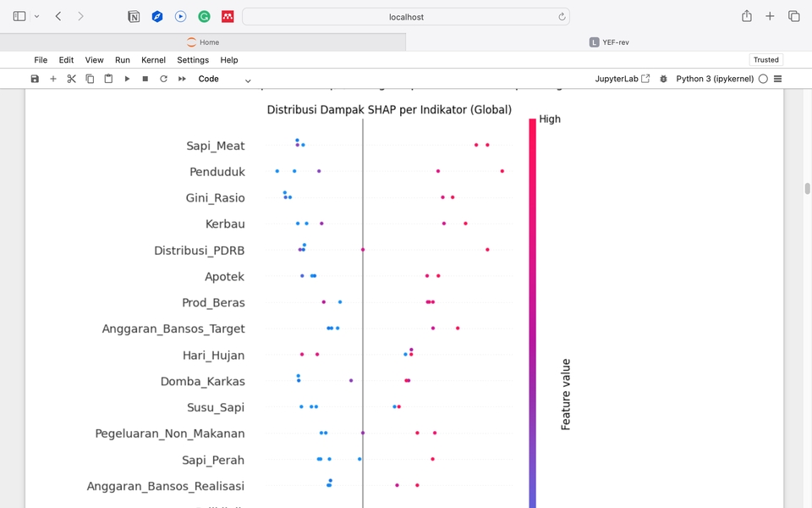The width and height of the screenshot is (812, 508).
Task: Copy the selected cell
Action: 90,79
